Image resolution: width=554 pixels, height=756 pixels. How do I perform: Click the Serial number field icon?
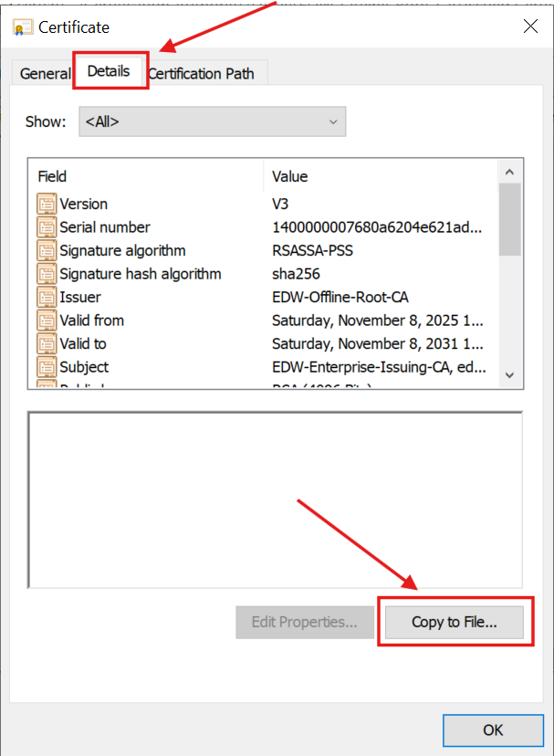tap(47, 227)
